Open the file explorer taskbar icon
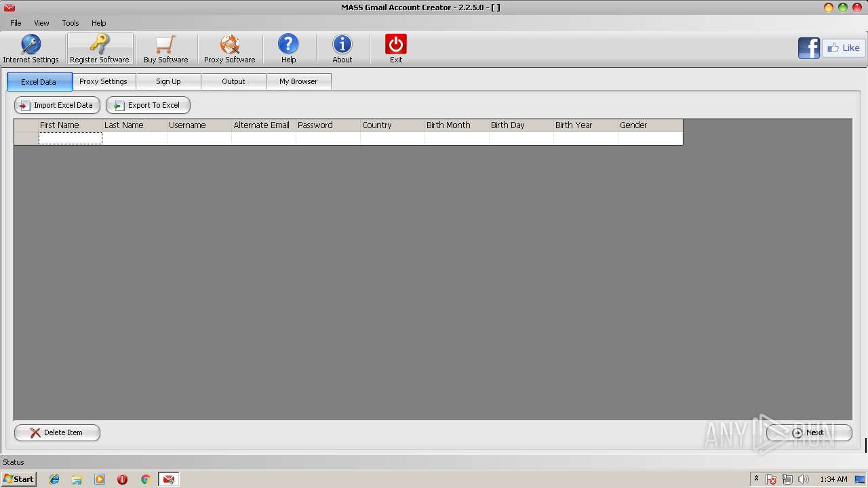This screenshot has width=868, height=488. coord(77,479)
